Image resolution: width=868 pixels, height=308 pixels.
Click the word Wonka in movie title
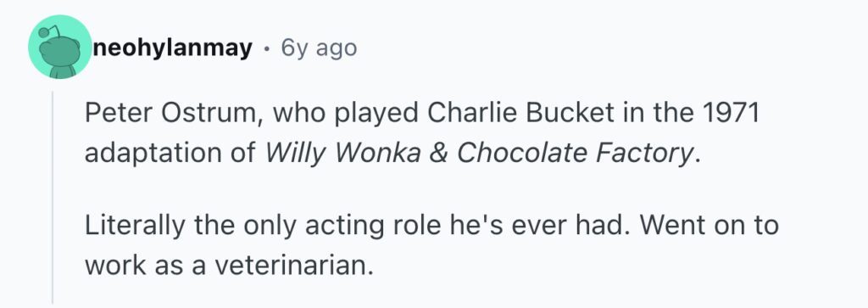point(377,154)
